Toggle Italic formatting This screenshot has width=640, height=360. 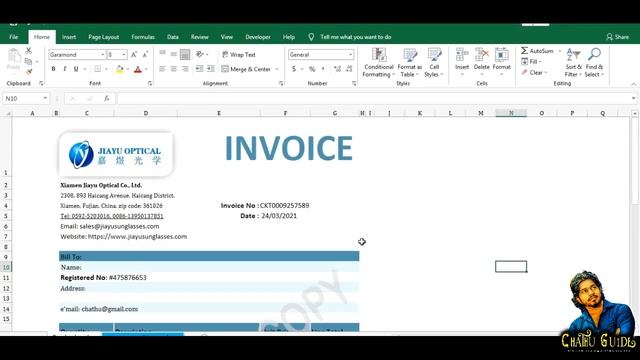click(64, 69)
